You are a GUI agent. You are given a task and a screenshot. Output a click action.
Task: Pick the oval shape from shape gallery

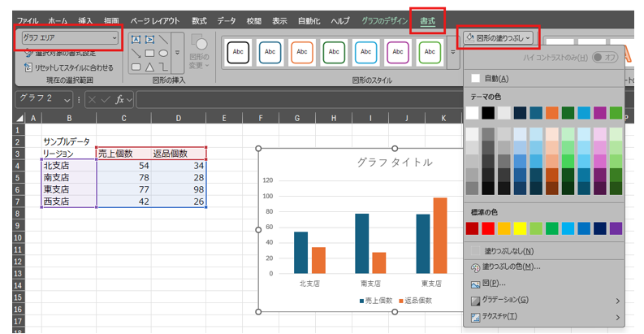pos(164,53)
